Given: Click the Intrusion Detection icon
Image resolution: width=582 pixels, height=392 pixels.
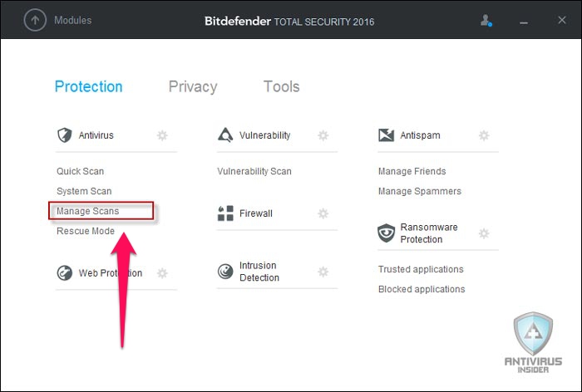Looking at the screenshot, I should click(x=225, y=272).
